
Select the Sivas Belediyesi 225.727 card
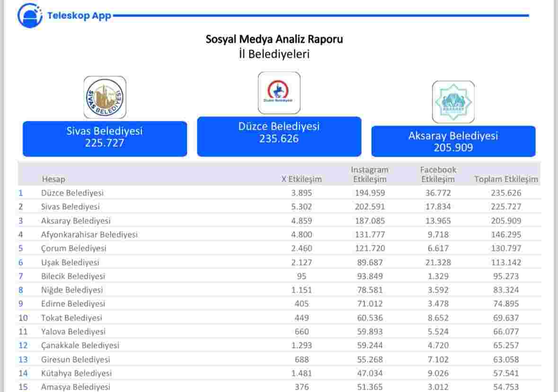(x=105, y=139)
